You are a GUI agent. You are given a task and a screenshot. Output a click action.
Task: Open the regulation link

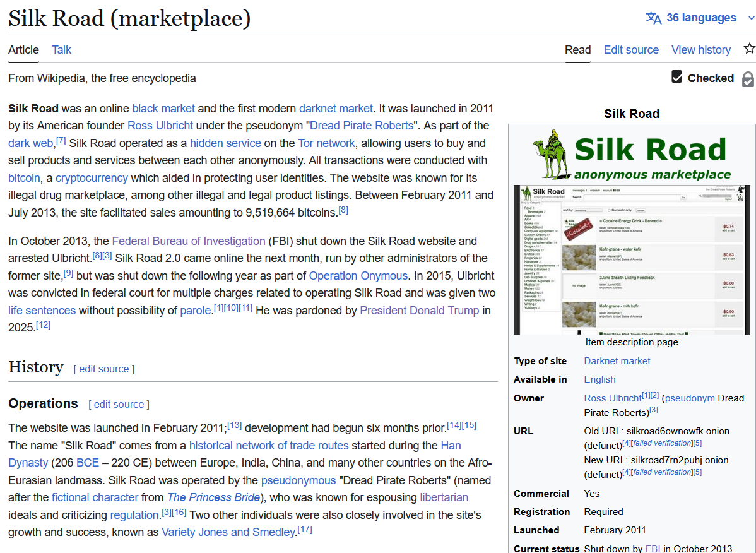[x=134, y=515]
